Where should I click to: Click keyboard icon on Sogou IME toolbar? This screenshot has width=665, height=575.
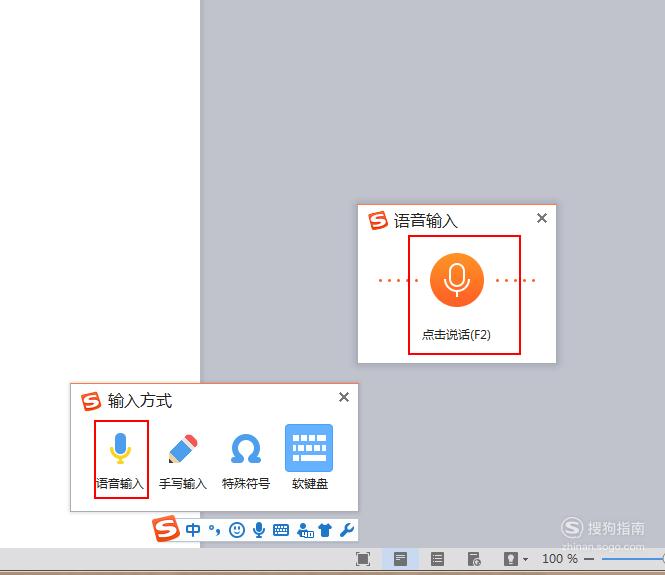pos(281,530)
